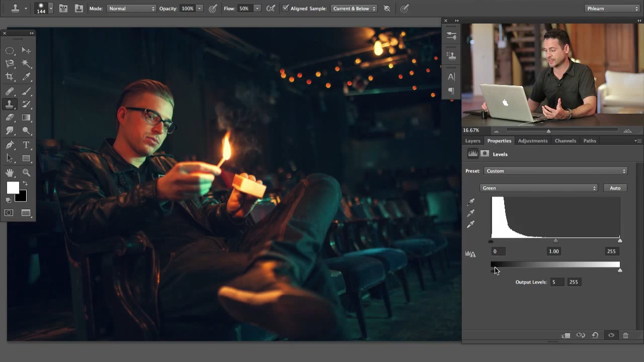Open the Preset dropdown showing Custom
The image size is (644, 362).
555,171
